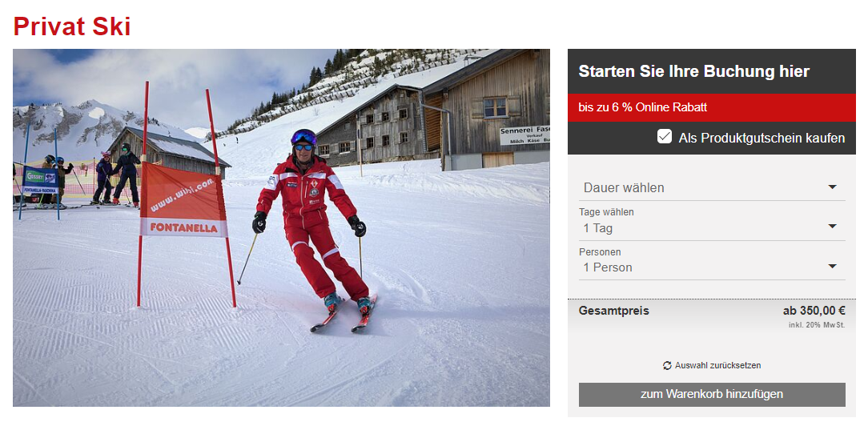
Task: Click the inkl. 20% MwSt. note
Action: tap(817, 325)
